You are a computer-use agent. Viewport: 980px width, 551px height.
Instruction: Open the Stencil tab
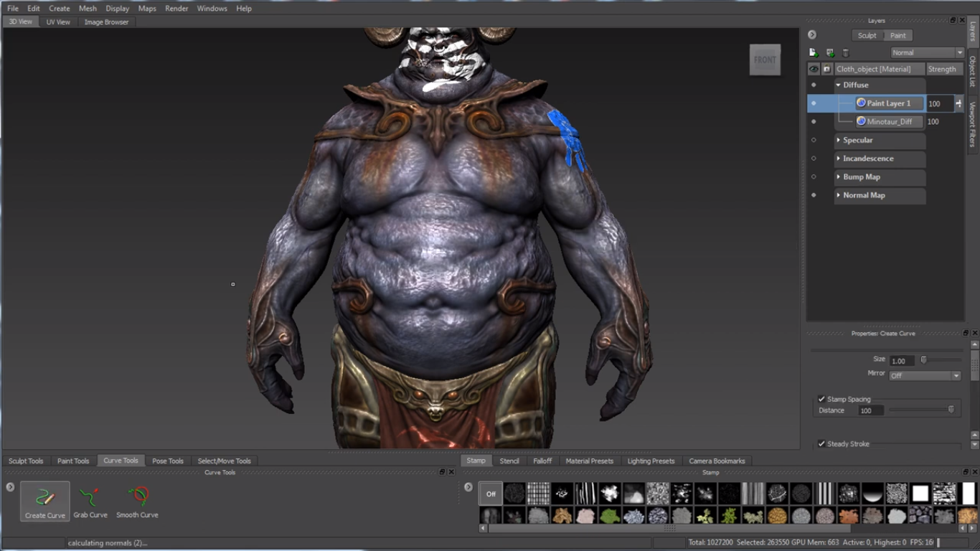tap(509, 461)
